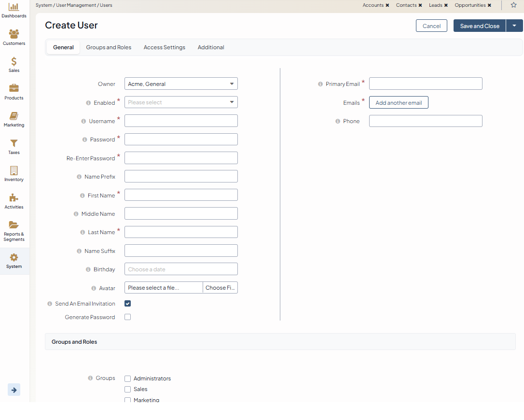
Task: Expand sidebar with the arrow button
Action: click(14, 390)
